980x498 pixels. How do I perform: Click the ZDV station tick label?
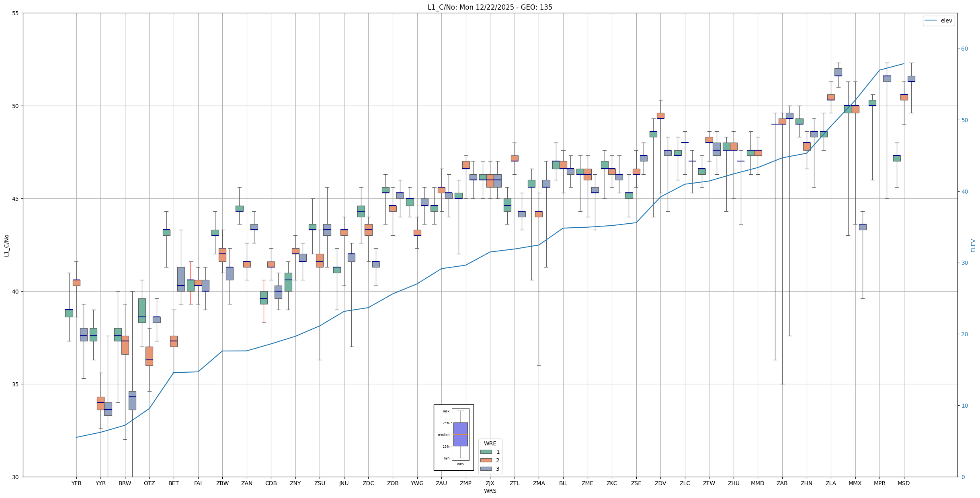(660, 483)
